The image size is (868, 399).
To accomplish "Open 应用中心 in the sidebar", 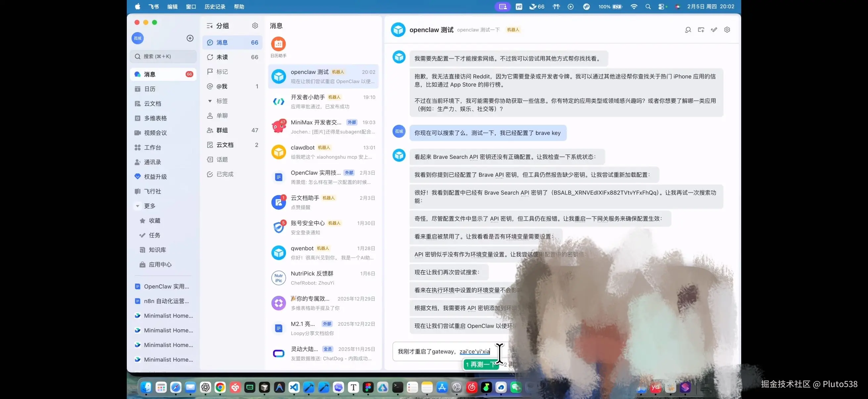I will click(160, 264).
